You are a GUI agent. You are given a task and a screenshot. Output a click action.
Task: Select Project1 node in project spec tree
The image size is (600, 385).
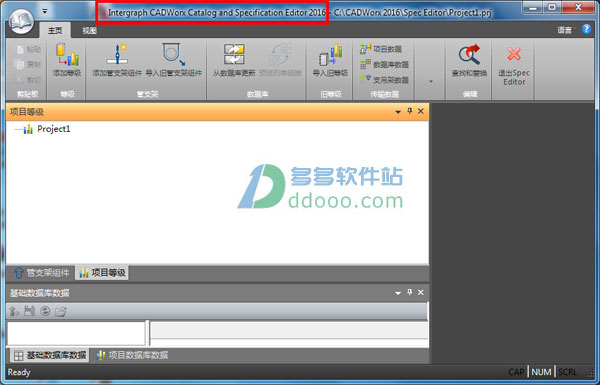click(54, 129)
